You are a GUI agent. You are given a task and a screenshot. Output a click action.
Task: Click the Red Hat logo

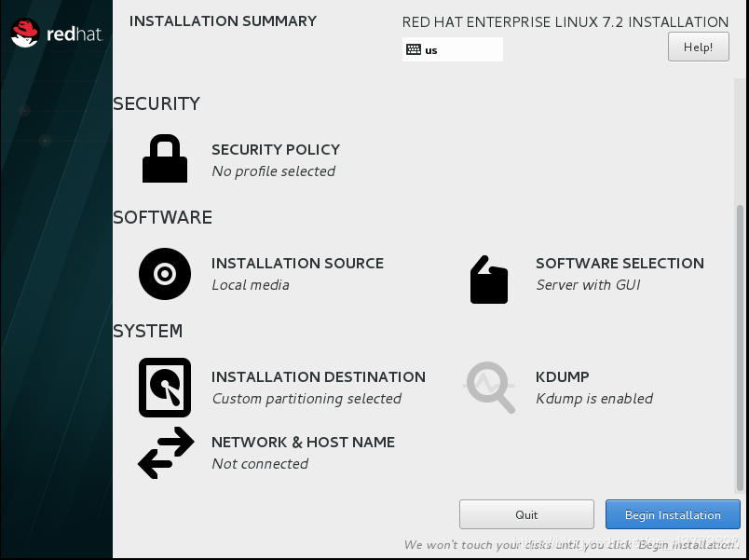tap(57, 33)
